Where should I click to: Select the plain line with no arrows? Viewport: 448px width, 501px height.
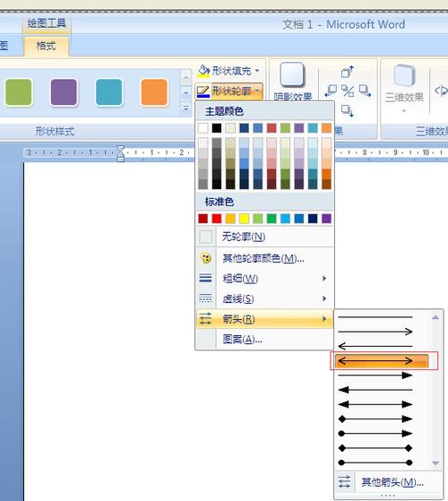point(375,317)
